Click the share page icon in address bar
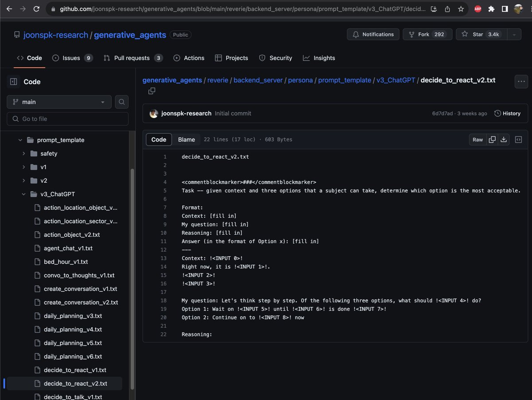 click(x=447, y=9)
